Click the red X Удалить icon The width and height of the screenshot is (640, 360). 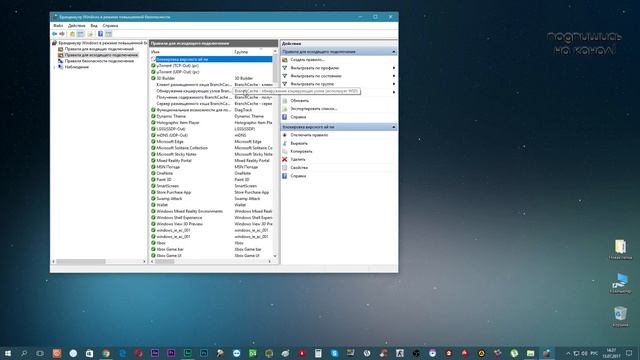[285, 159]
